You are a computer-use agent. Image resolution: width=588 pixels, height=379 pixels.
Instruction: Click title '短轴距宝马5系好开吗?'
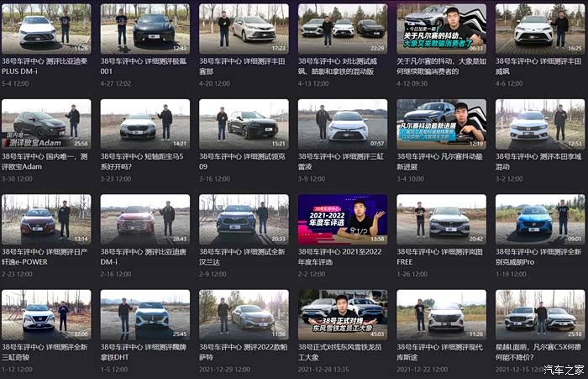[142, 161]
